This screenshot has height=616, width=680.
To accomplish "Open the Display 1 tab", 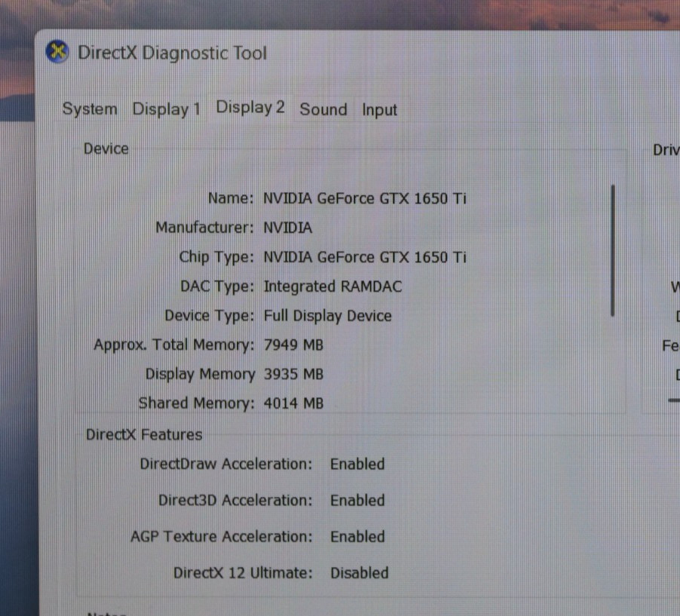I will [x=167, y=109].
